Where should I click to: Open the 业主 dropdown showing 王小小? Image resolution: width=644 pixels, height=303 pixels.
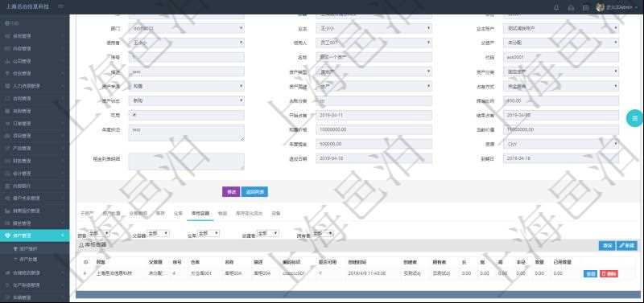coord(374,28)
